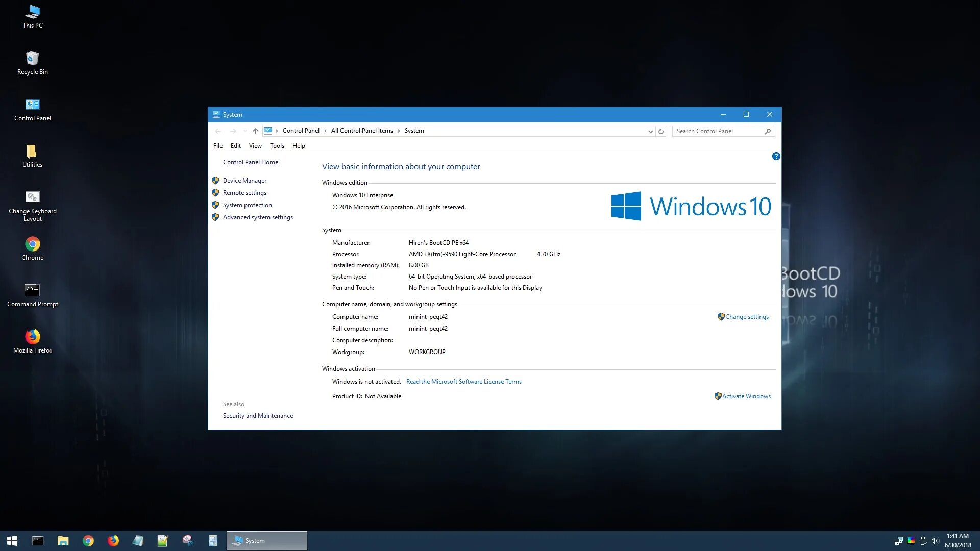Select the Recycle Bin desktop icon
Viewport: 980px width, 551px height.
pos(32,63)
